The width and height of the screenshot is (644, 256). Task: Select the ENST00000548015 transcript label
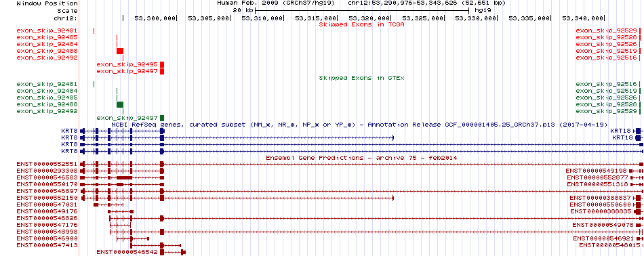pyautogui.click(x=610, y=245)
